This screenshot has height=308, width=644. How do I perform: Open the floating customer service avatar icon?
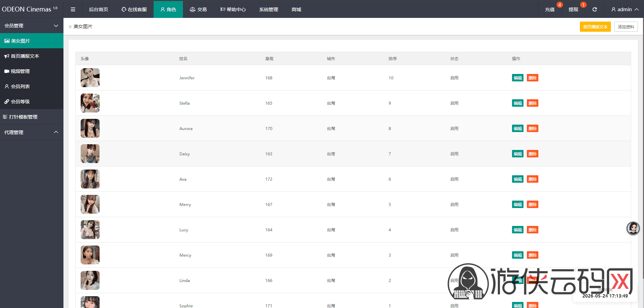(x=633, y=228)
